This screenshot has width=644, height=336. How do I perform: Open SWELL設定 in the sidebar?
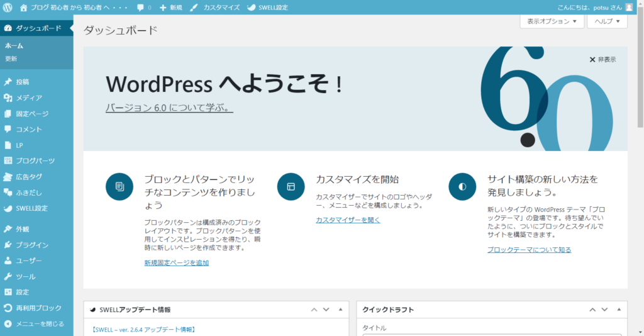[31, 208]
